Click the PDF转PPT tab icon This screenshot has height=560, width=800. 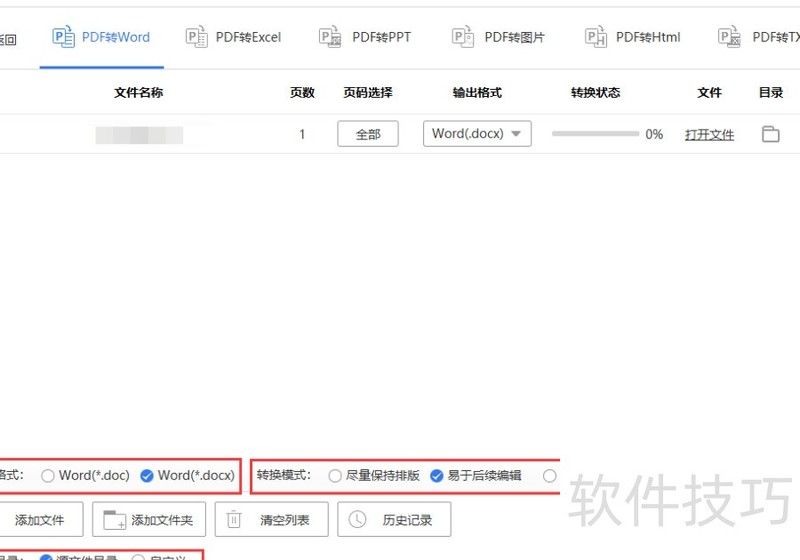(x=330, y=37)
